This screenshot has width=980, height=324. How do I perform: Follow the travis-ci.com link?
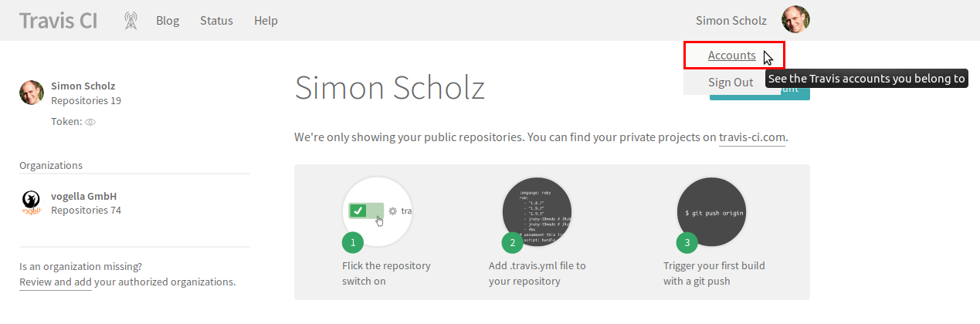[752, 137]
